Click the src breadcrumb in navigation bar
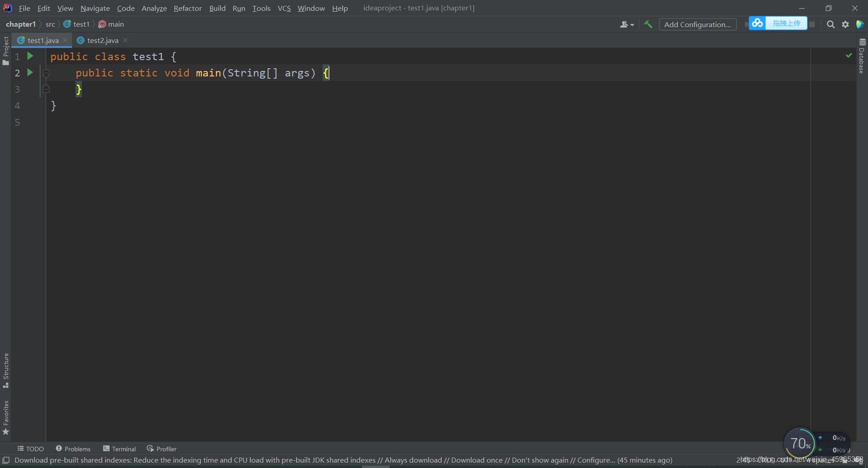The height and width of the screenshot is (468, 868). [x=50, y=24]
